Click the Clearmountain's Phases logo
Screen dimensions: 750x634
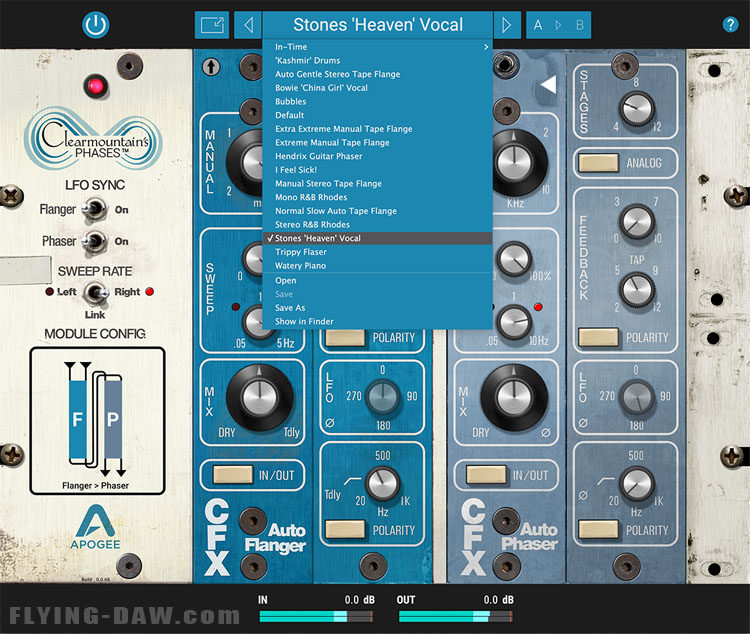94,138
